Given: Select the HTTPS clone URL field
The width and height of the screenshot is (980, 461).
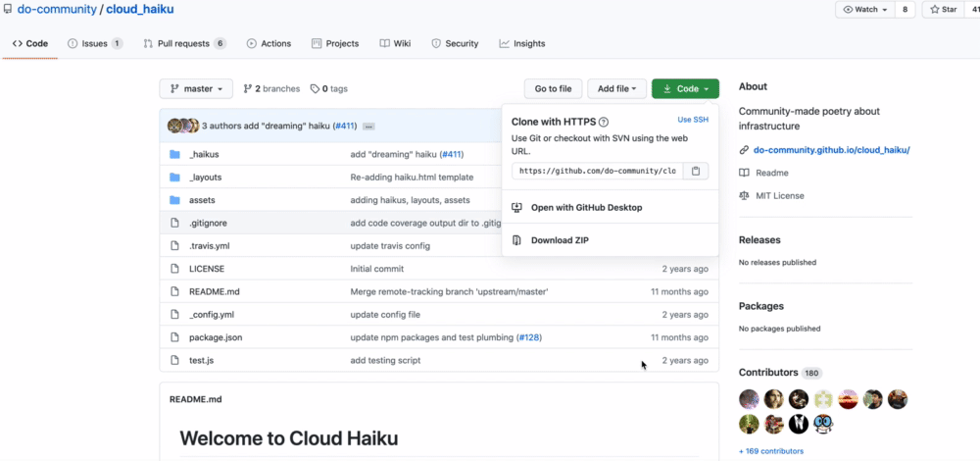Looking at the screenshot, I should tap(598, 171).
